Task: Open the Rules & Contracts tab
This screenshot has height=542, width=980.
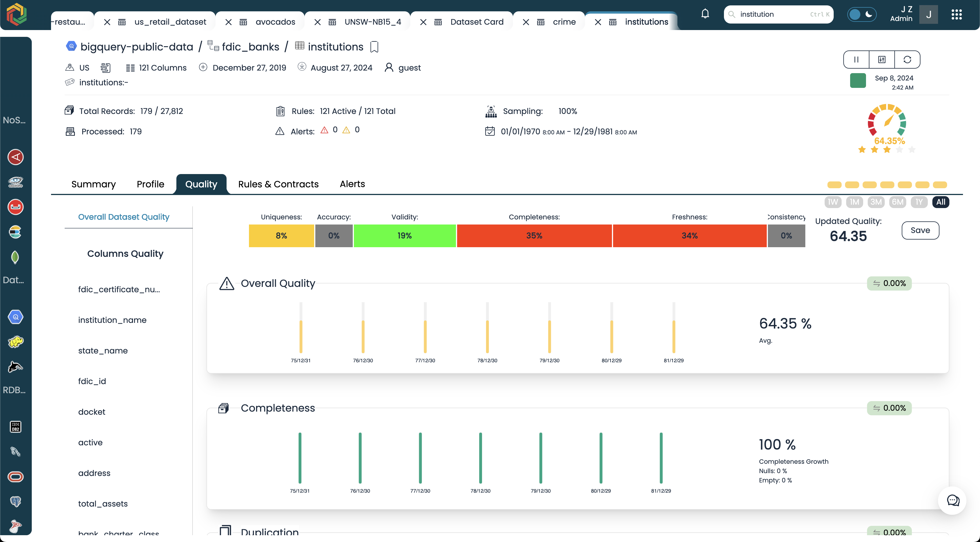Action: click(x=278, y=184)
